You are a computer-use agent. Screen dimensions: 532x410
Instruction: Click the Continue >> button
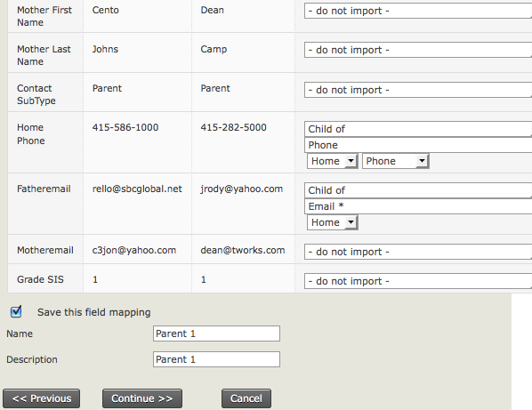142,398
